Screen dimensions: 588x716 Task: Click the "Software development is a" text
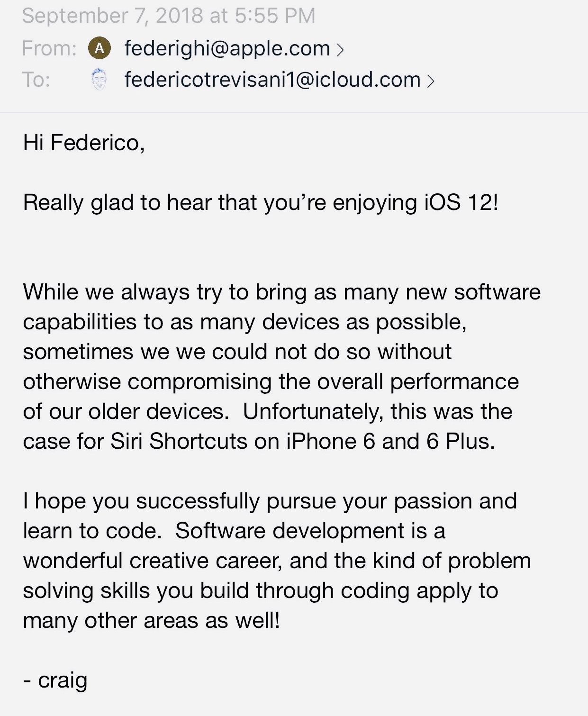click(310, 531)
